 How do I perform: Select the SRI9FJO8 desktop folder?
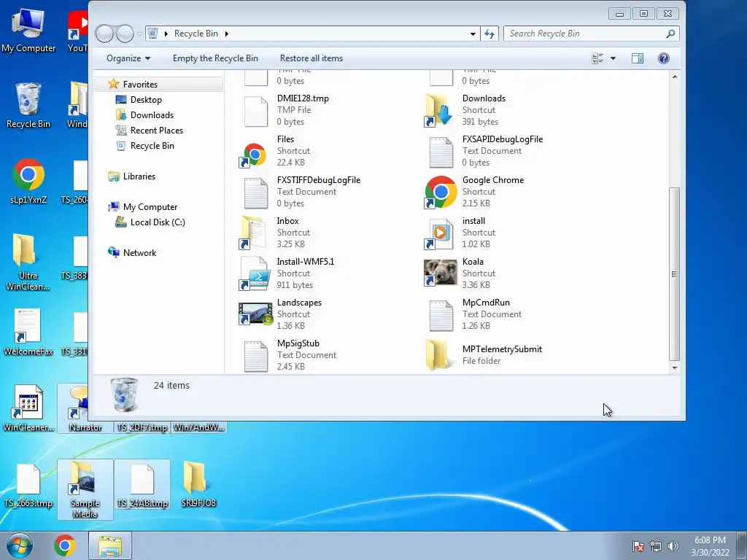[198, 484]
